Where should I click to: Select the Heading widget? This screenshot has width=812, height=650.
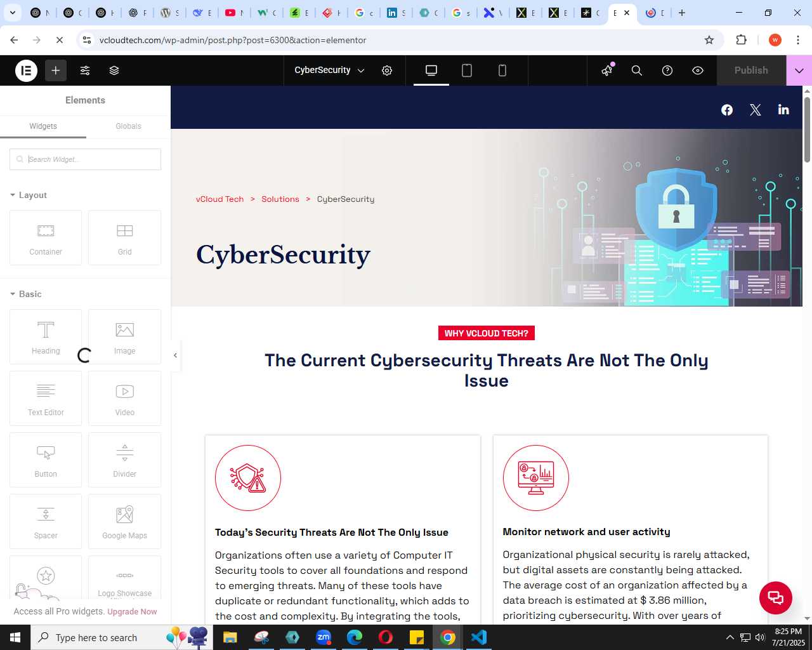tap(46, 336)
